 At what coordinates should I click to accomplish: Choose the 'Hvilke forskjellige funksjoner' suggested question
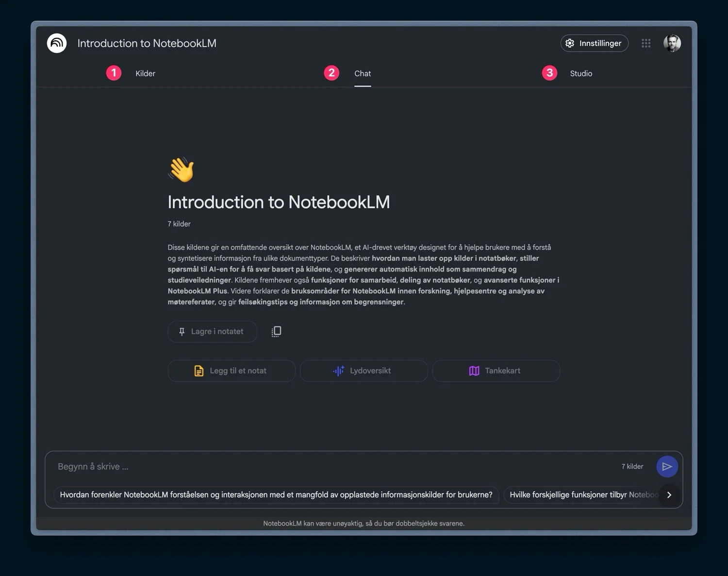pyautogui.click(x=582, y=495)
